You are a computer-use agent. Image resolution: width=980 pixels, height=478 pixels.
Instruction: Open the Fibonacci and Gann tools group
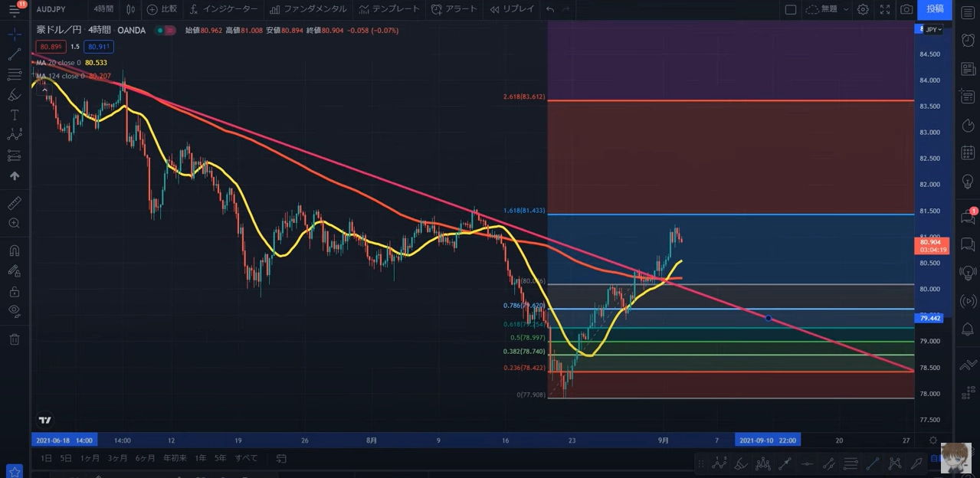click(15, 74)
